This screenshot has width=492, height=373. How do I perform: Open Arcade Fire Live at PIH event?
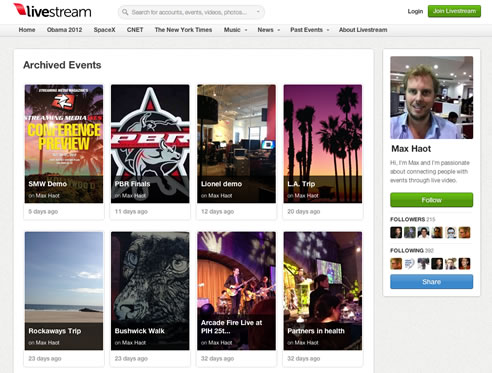tap(236, 291)
